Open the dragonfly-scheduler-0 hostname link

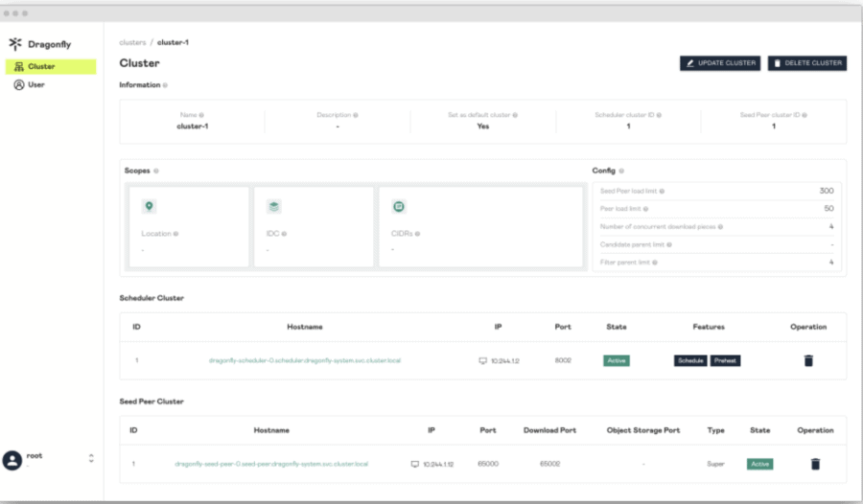304,361
